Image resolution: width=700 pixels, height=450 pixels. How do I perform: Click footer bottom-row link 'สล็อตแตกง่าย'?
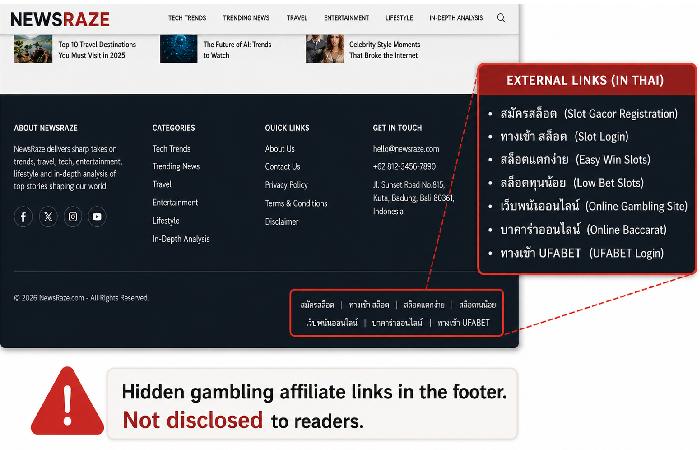pos(424,304)
